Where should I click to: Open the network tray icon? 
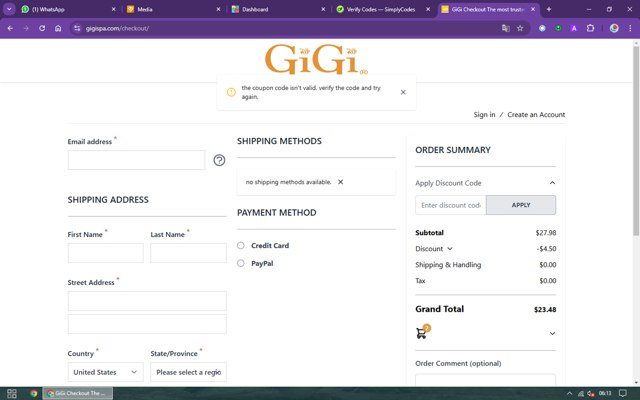581,393
